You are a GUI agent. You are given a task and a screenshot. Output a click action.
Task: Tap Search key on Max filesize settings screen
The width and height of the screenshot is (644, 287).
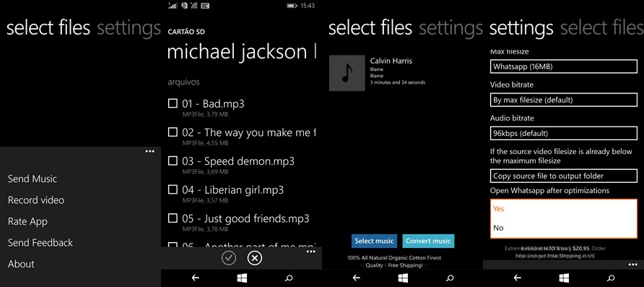click(x=611, y=278)
